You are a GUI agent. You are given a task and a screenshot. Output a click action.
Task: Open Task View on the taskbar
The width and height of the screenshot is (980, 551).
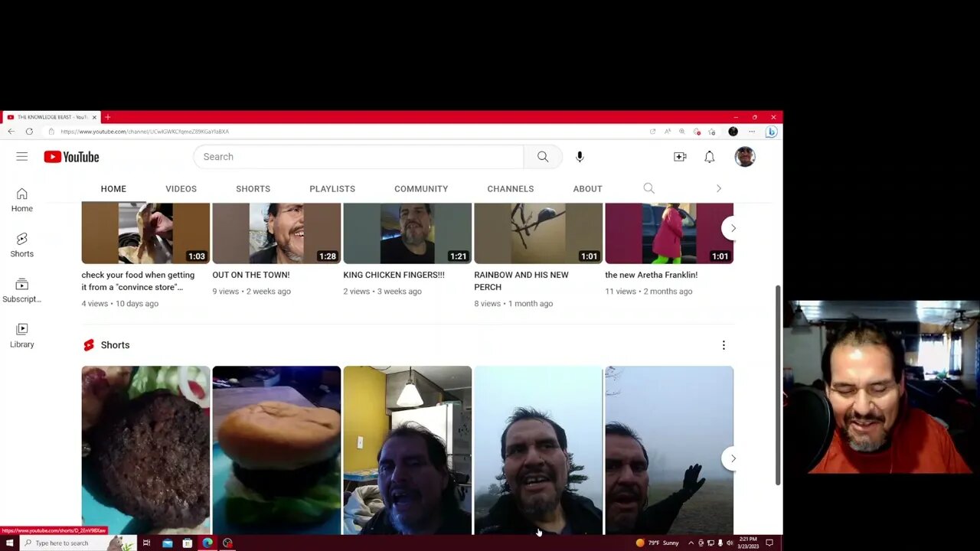point(146,543)
